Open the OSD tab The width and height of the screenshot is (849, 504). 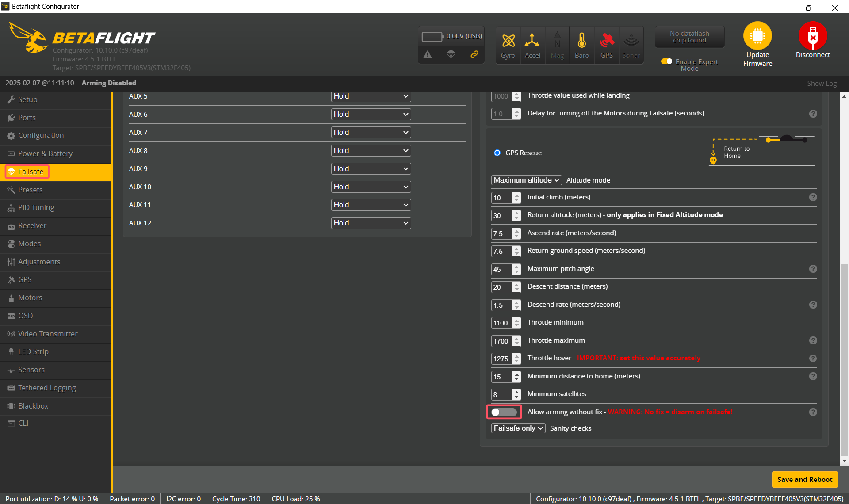pyautogui.click(x=55, y=316)
